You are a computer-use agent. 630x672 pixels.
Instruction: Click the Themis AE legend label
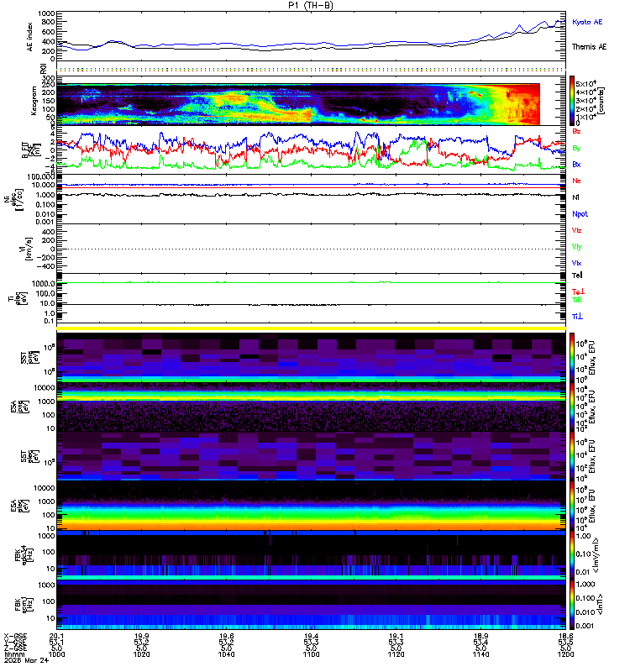click(x=589, y=47)
